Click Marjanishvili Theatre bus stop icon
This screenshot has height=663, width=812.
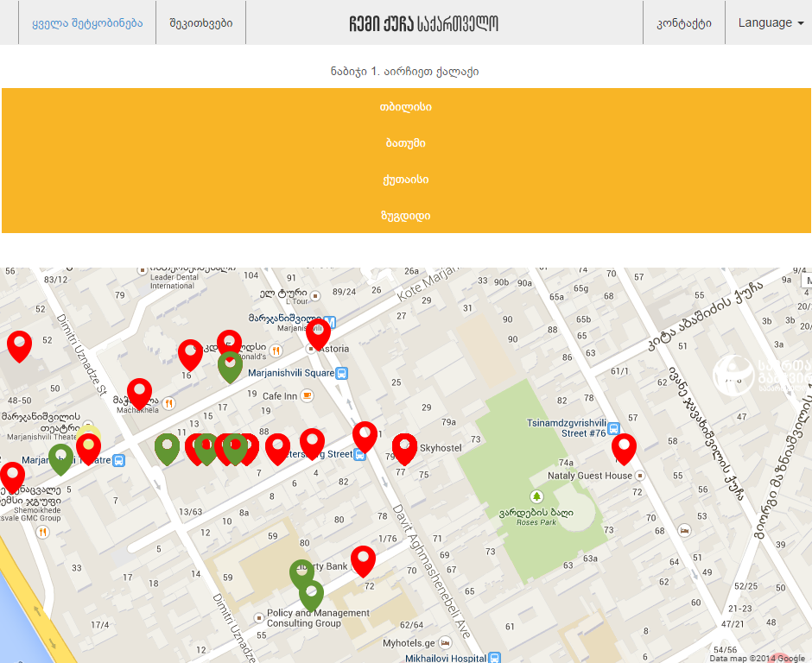pyautogui.click(x=118, y=460)
